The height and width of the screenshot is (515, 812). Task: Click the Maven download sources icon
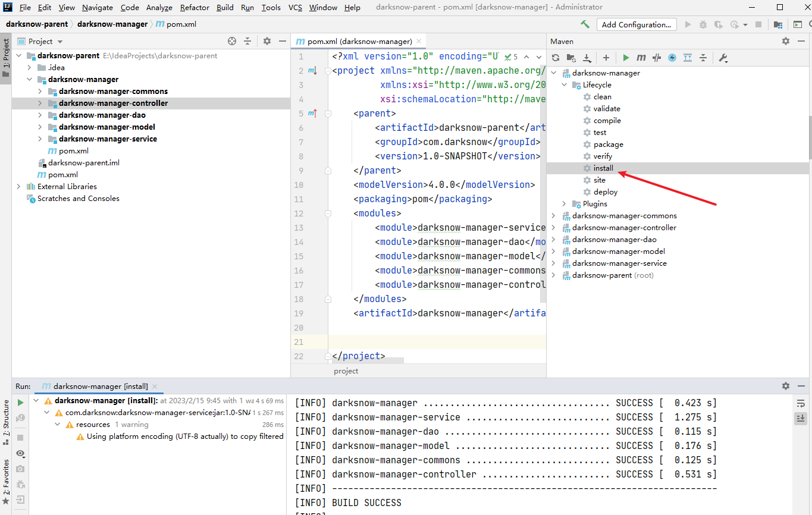587,58
